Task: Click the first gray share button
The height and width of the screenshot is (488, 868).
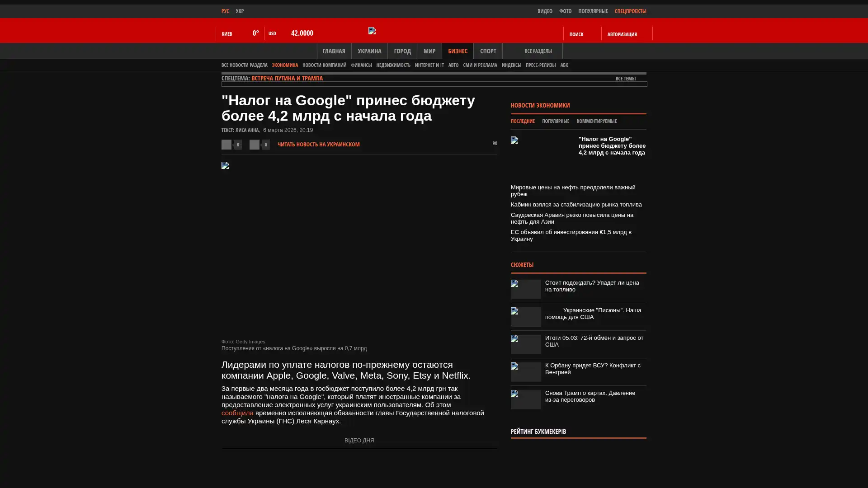Action: tap(226, 145)
